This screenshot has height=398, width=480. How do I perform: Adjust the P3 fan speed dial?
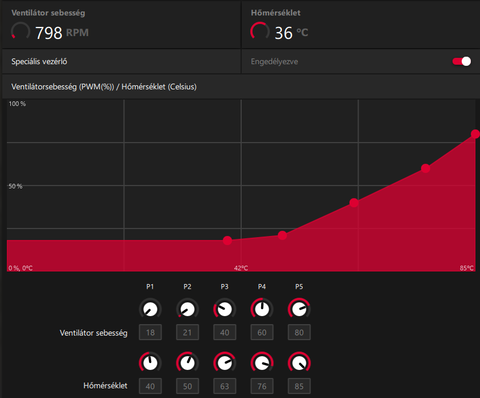pyautogui.click(x=225, y=309)
